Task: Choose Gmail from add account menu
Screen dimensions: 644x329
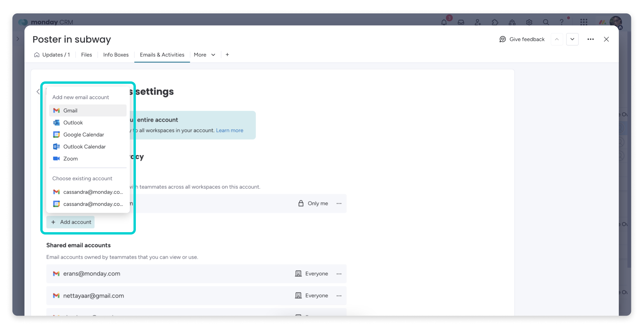Action: pyautogui.click(x=88, y=111)
